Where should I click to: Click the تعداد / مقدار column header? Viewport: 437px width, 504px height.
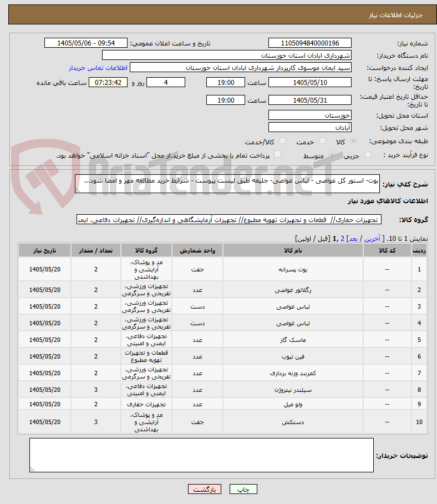[96, 250]
